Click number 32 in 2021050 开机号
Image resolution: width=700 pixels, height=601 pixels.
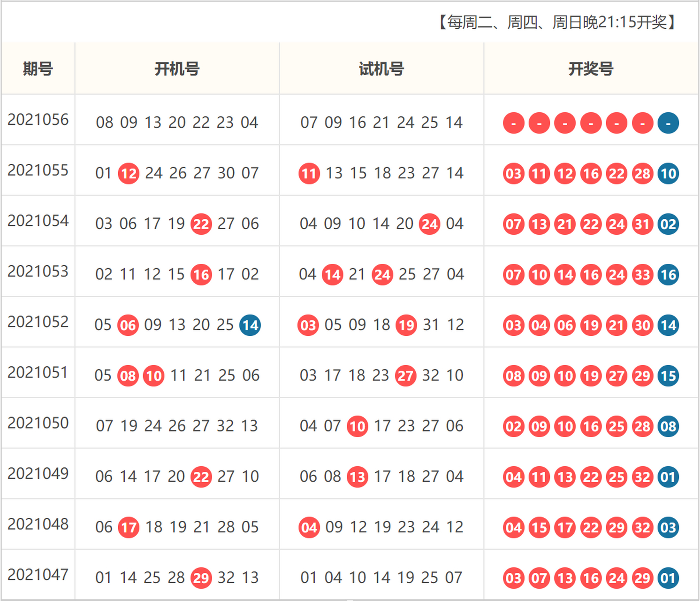tap(225, 426)
